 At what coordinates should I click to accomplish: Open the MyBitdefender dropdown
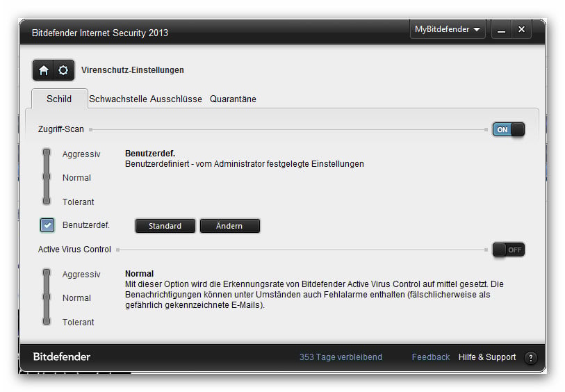pyautogui.click(x=448, y=30)
